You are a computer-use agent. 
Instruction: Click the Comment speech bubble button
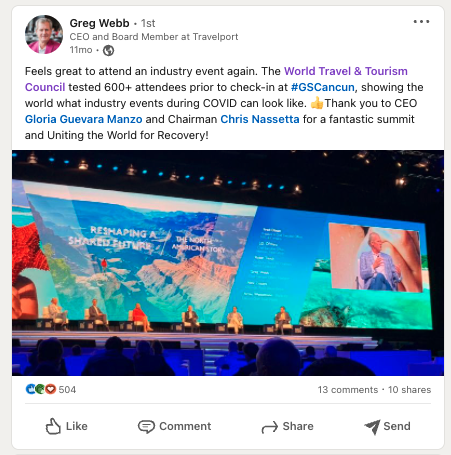pos(174,426)
